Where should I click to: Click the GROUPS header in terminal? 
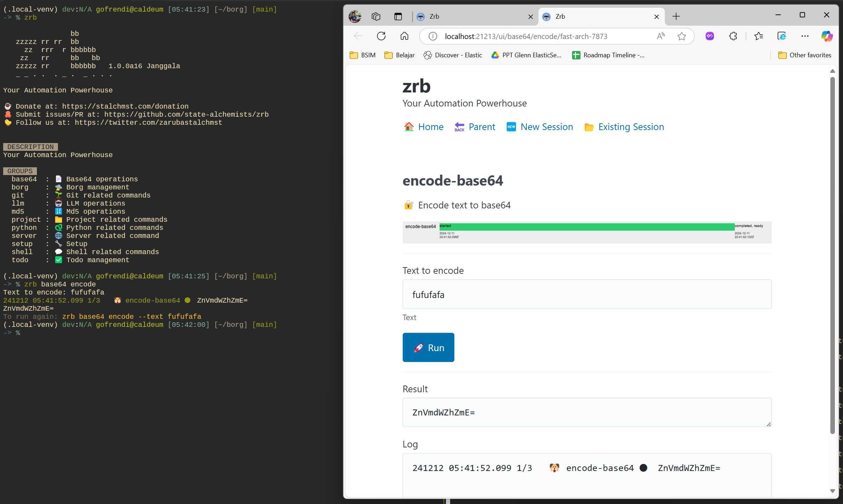(20, 171)
